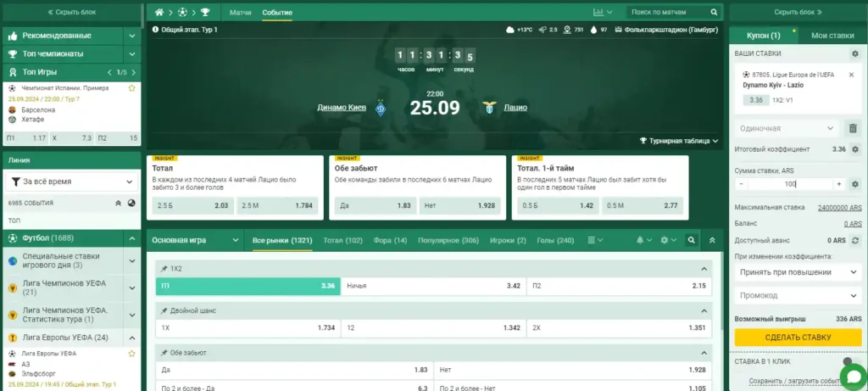Click the magnifier in match search box
Screen dimensions: 868x391
point(714,12)
